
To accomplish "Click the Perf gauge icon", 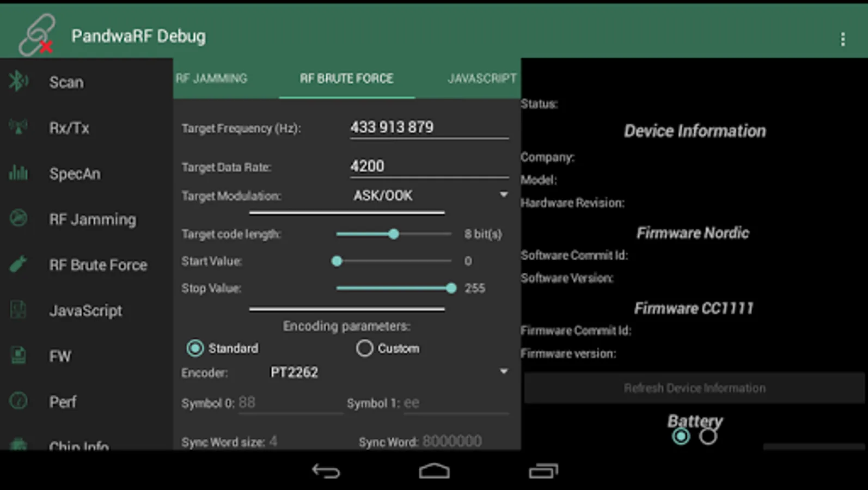I will [18, 401].
